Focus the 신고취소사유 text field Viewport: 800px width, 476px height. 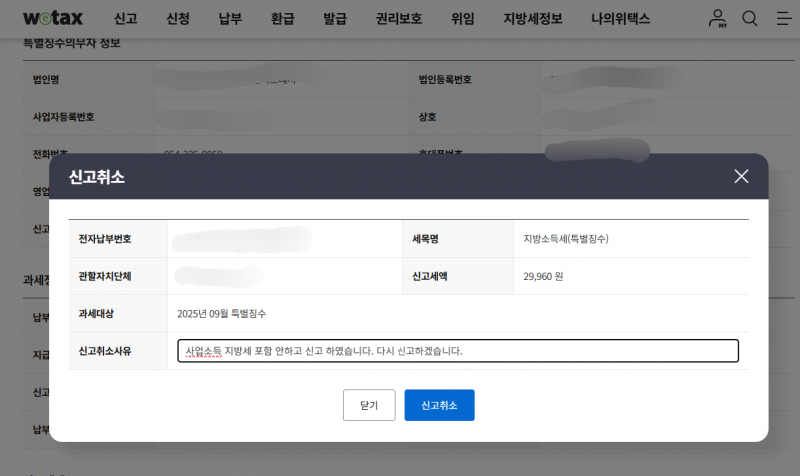(458, 351)
